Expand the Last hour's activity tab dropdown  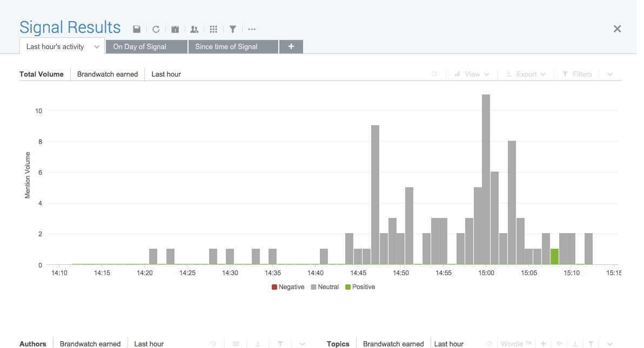[97, 47]
